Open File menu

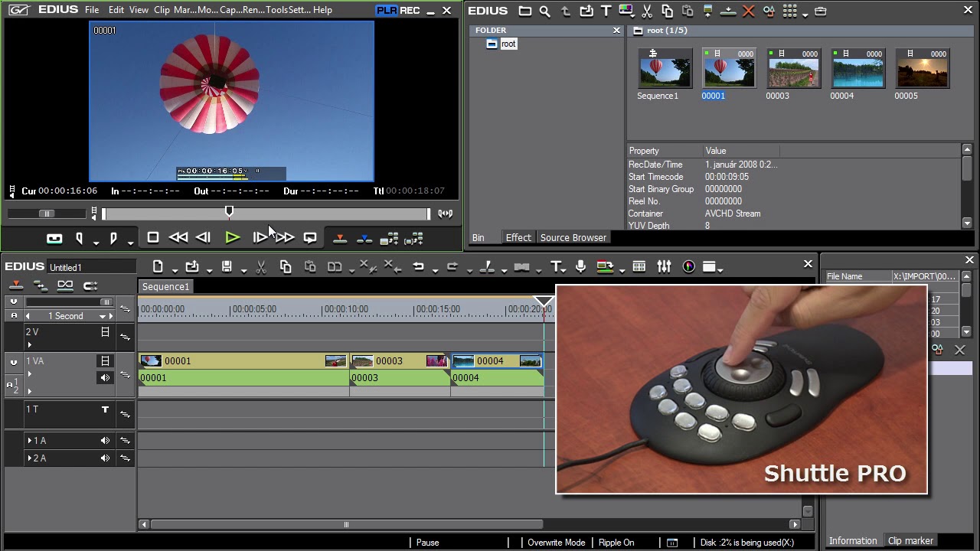coord(92,10)
